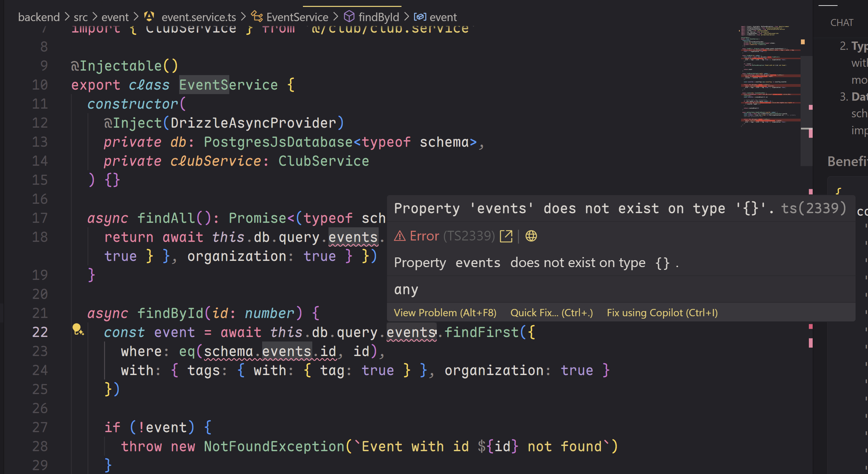Click the event.service.ts file icon in the breadcrumb
Screen dimensions: 868x474
click(x=149, y=17)
